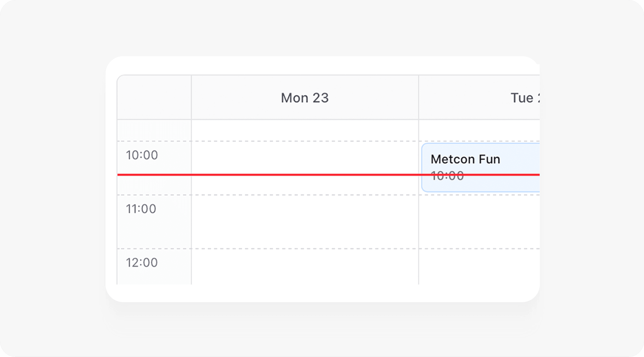The height and width of the screenshot is (357, 644).
Task: Click the 10:00 time label
Action: click(x=142, y=155)
